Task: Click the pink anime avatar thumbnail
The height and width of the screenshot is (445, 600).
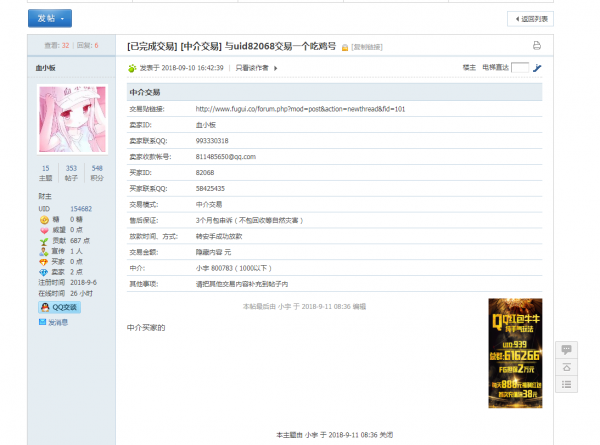Action: click(72, 119)
